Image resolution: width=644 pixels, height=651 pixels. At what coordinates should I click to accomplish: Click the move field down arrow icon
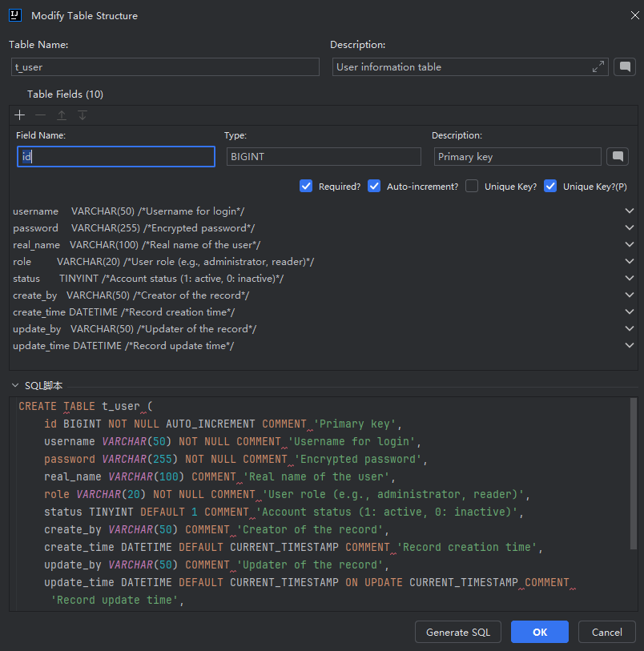pyautogui.click(x=82, y=115)
